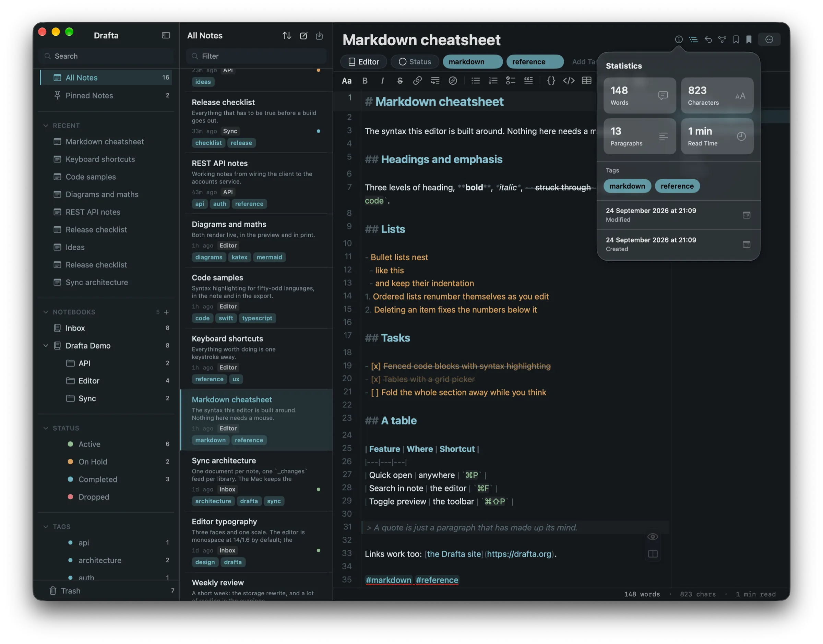
Task: Collapse the STATUS section
Action: (x=46, y=428)
